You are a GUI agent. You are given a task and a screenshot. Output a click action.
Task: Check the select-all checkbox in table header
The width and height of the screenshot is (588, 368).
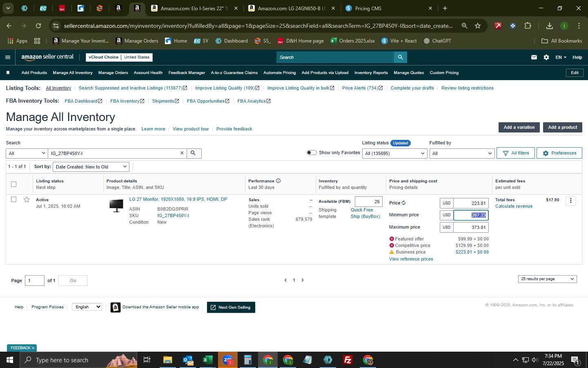click(x=13, y=184)
